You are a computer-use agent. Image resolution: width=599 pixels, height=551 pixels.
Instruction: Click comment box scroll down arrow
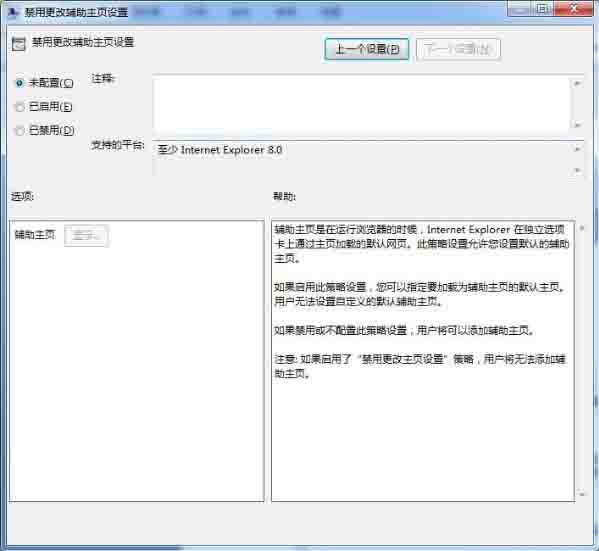tap(578, 125)
